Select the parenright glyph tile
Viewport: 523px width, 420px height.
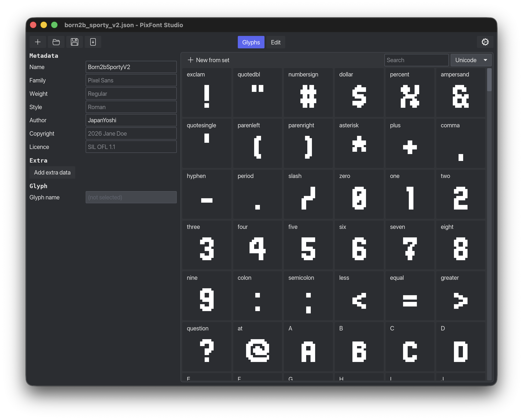pos(308,143)
